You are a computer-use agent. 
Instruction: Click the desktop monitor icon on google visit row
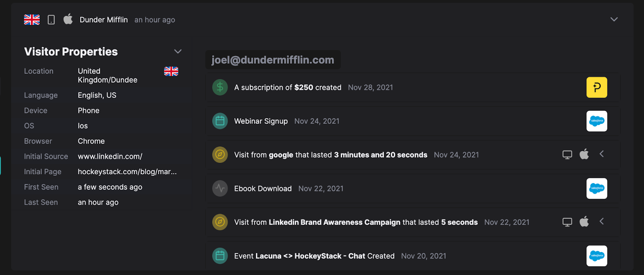pos(567,155)
